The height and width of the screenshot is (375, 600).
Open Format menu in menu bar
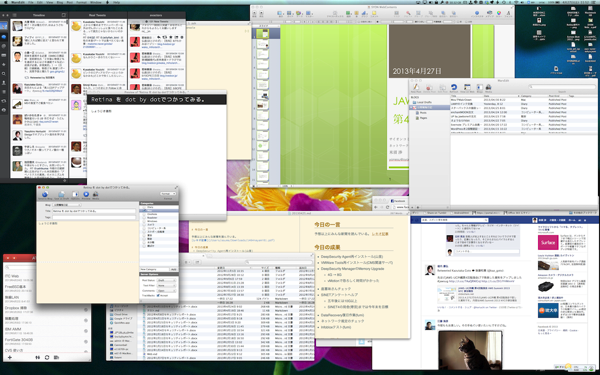tap(81, 2)
